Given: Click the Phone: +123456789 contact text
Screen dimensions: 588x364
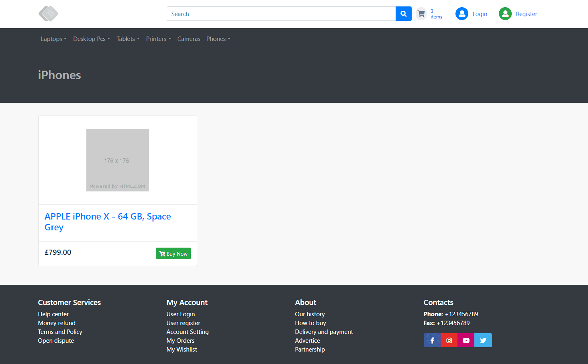Looking at the screenshot, I should click(451, 314).
